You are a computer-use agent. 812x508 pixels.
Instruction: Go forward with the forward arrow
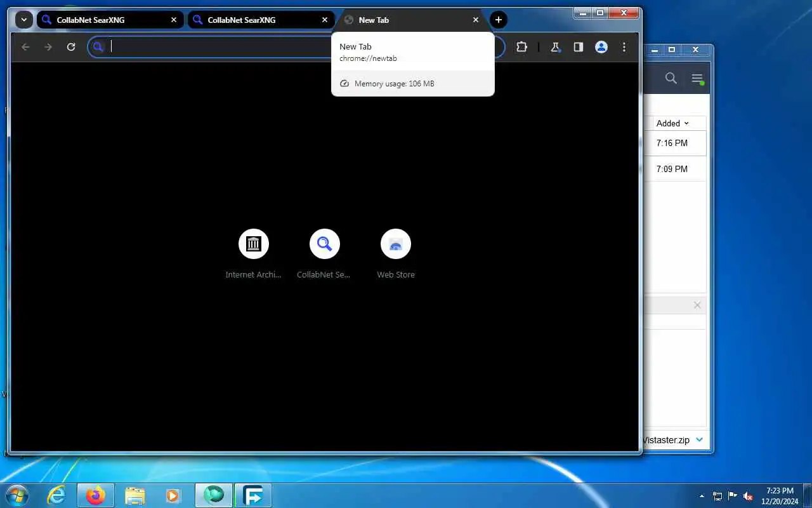point(48,47)
